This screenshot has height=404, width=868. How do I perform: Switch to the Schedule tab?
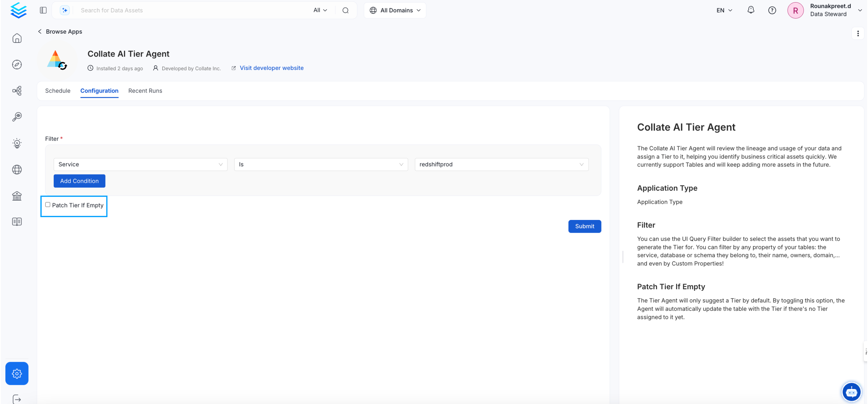[x=57, y=90]
